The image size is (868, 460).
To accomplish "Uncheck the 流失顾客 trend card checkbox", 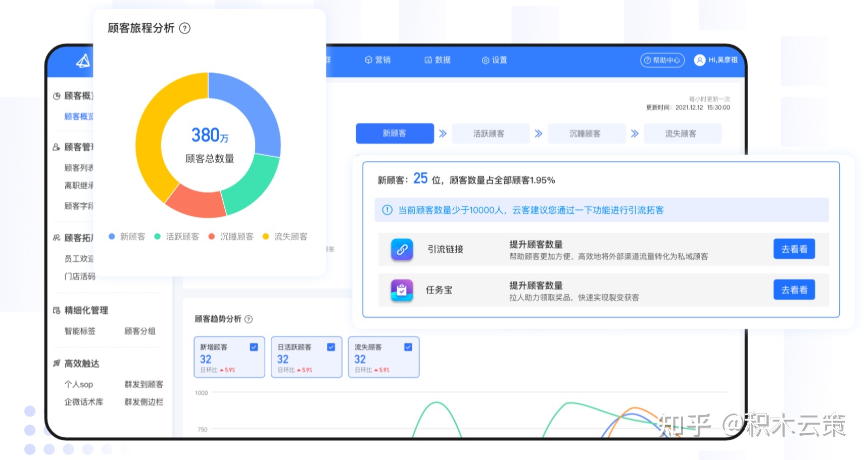I will (408, 347).
